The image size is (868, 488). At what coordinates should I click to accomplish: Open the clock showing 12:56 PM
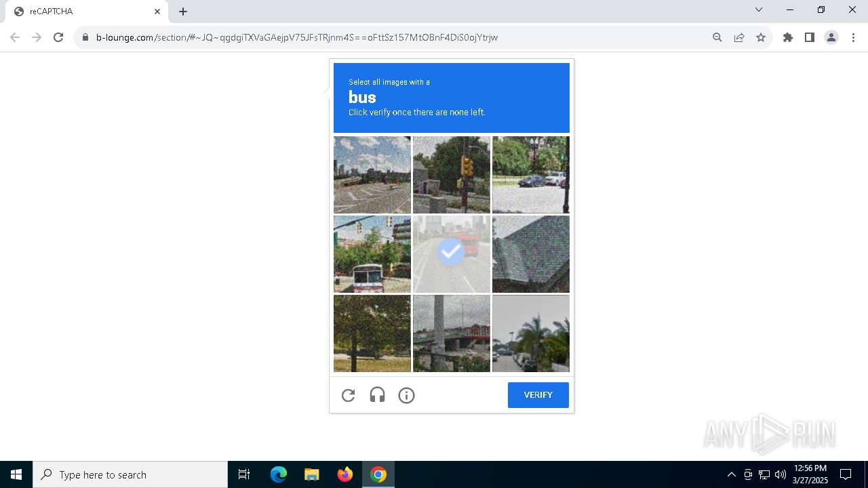click(810, 474)
